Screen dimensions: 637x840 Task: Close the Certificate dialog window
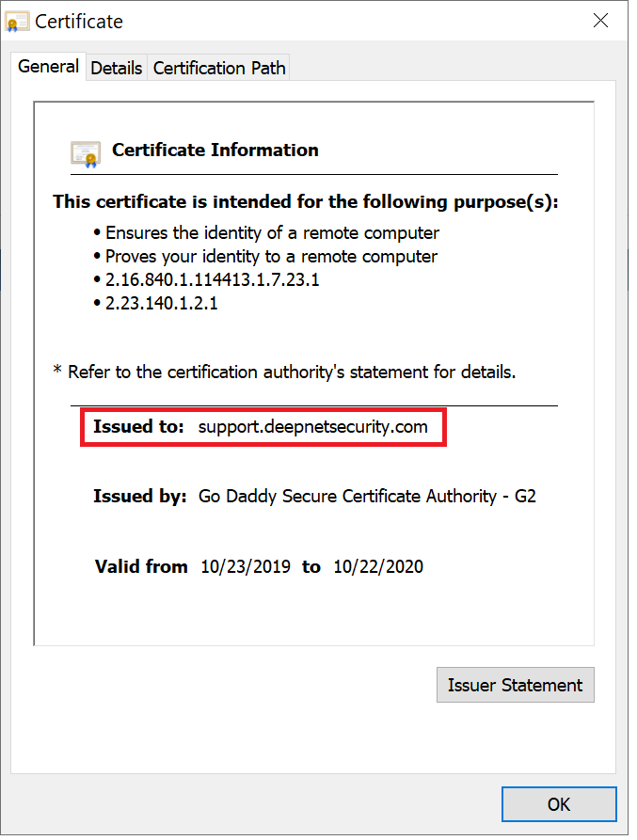[600, 21]
